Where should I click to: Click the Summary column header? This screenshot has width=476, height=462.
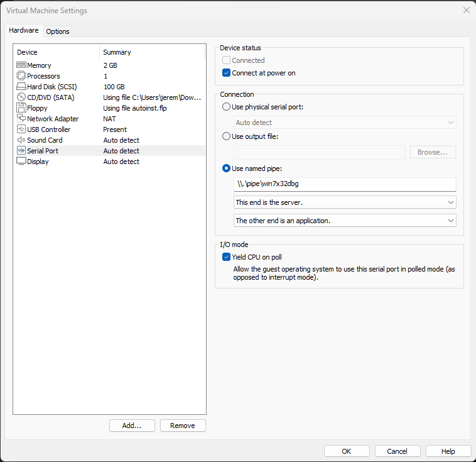pos(152,52)
